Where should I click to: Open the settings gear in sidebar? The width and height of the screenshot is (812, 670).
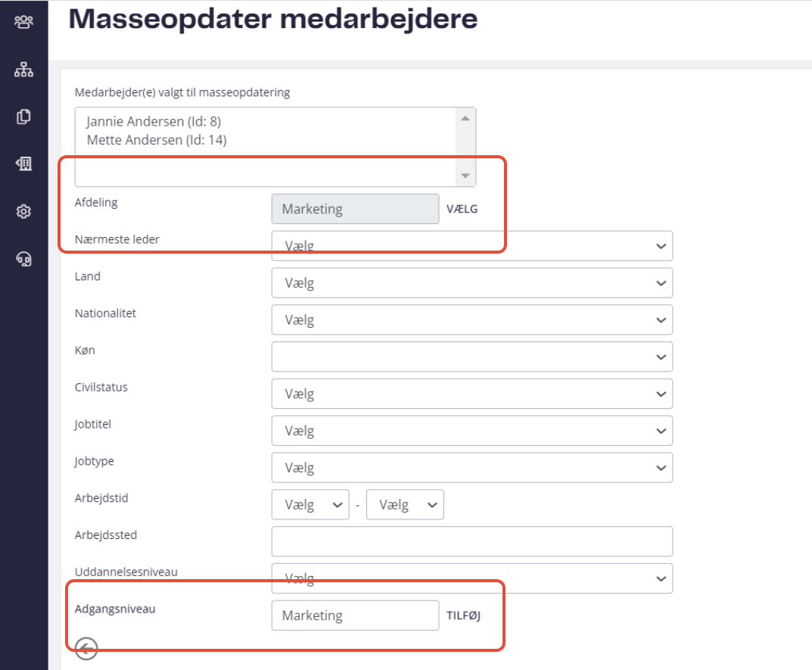[x=23, y=211]
